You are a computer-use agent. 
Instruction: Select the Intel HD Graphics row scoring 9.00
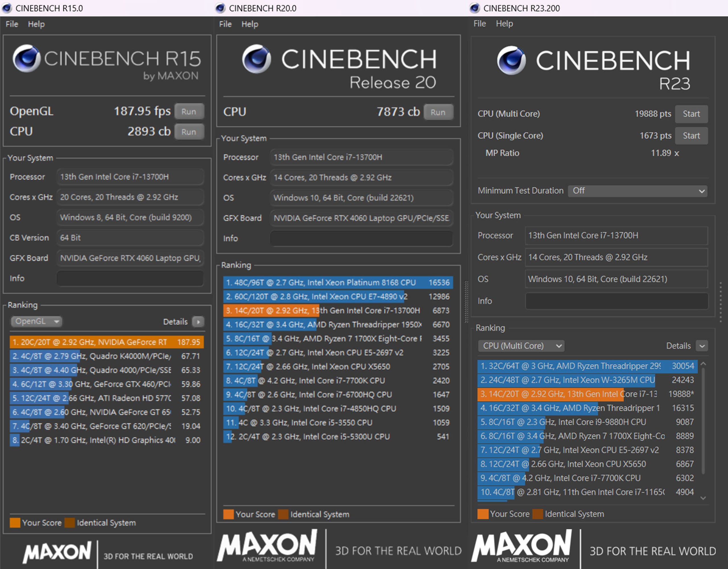pos(107,440)
